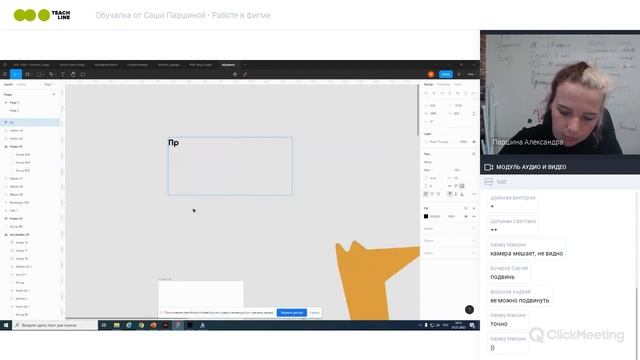
Task: Switch to the Prototype tab
Action: pyautogui.click(x=443, y=84)
